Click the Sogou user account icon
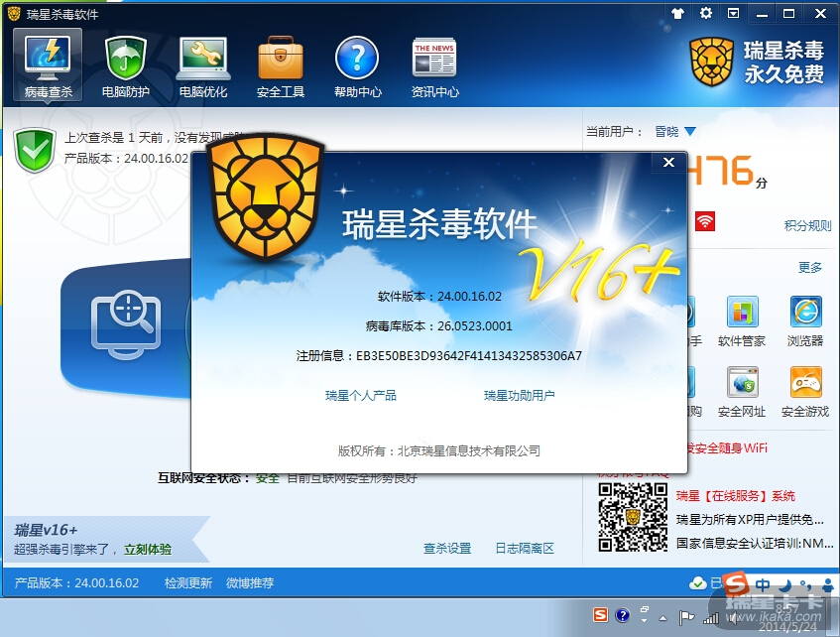This screenshot has height=637, width=840. [x=828, y=584]
